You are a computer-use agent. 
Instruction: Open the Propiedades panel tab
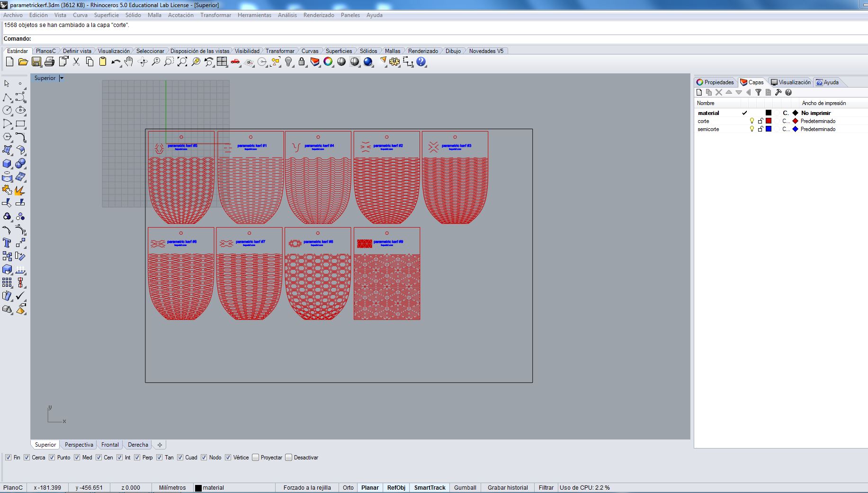(x=715, y=82)
